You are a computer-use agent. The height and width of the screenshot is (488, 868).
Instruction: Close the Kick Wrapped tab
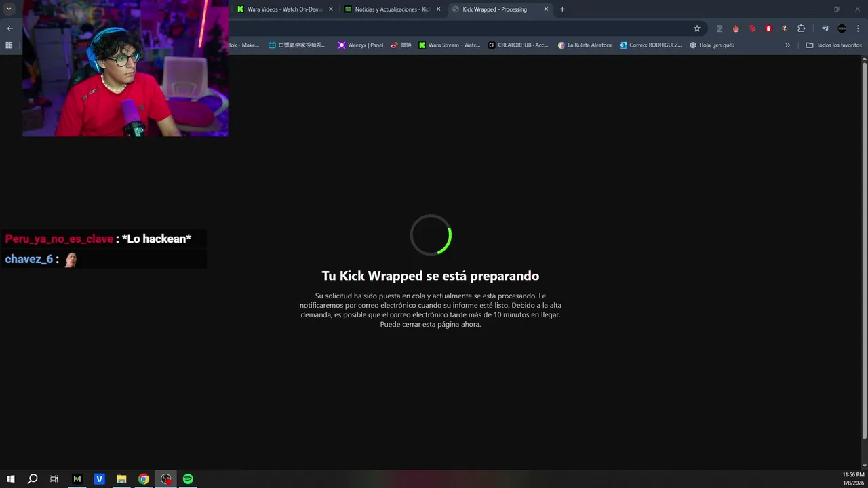click(546, 9)
